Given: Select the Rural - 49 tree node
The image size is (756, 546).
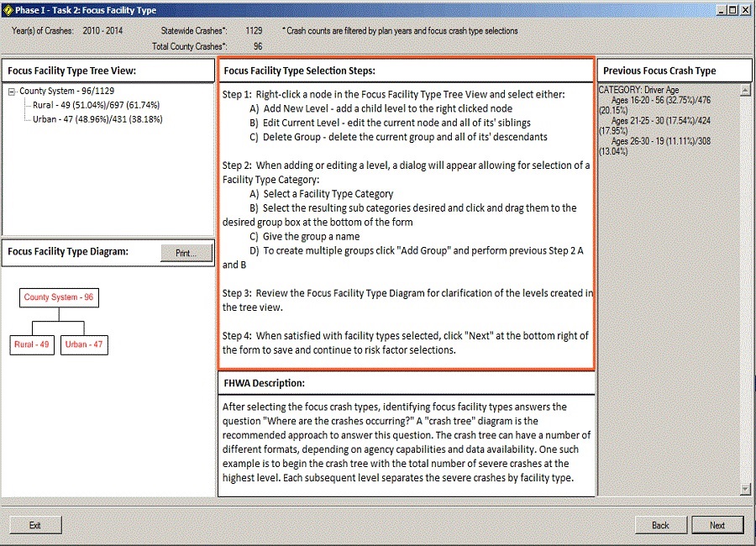Looking at the screenshot, I should tap(96, 105).
